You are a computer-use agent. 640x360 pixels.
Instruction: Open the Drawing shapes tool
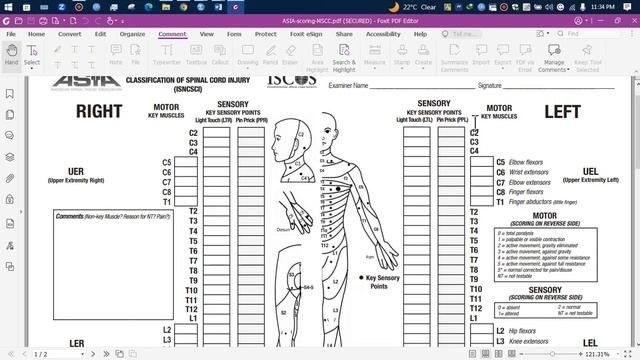point(248,55)
